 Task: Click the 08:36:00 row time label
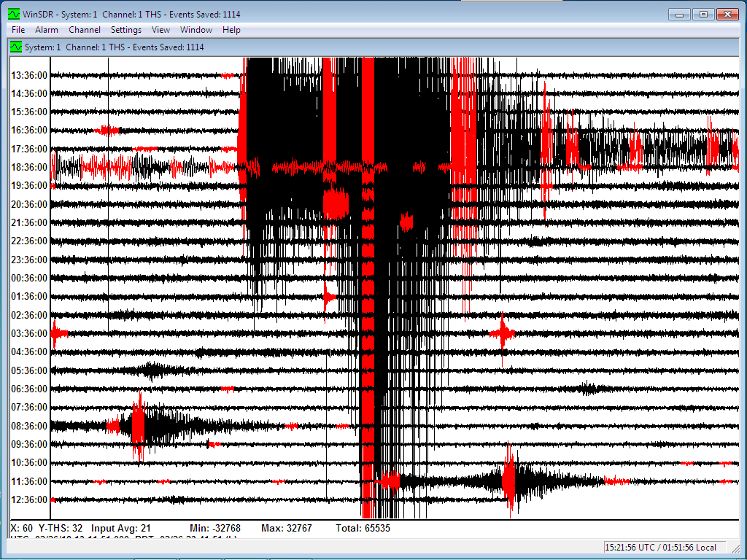tap(29, 426)
